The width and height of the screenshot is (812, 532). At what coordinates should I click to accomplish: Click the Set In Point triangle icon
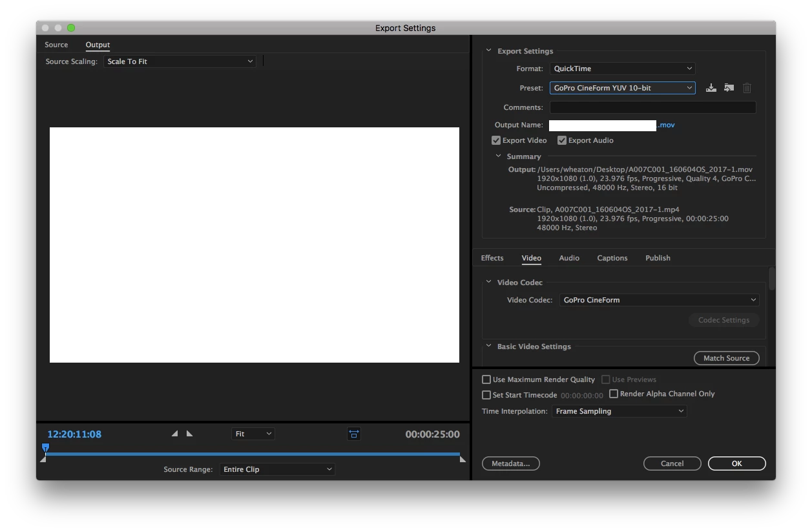pyautogui.click(x=174, y=434)
